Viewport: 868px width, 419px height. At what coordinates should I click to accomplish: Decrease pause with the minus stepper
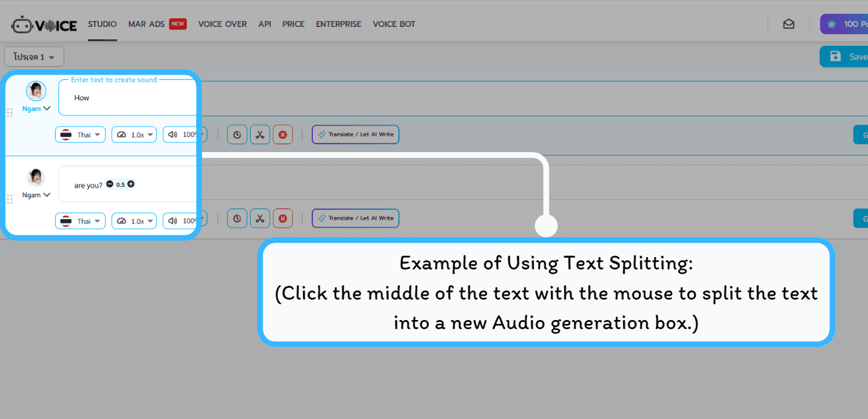[x=110, y=184]
